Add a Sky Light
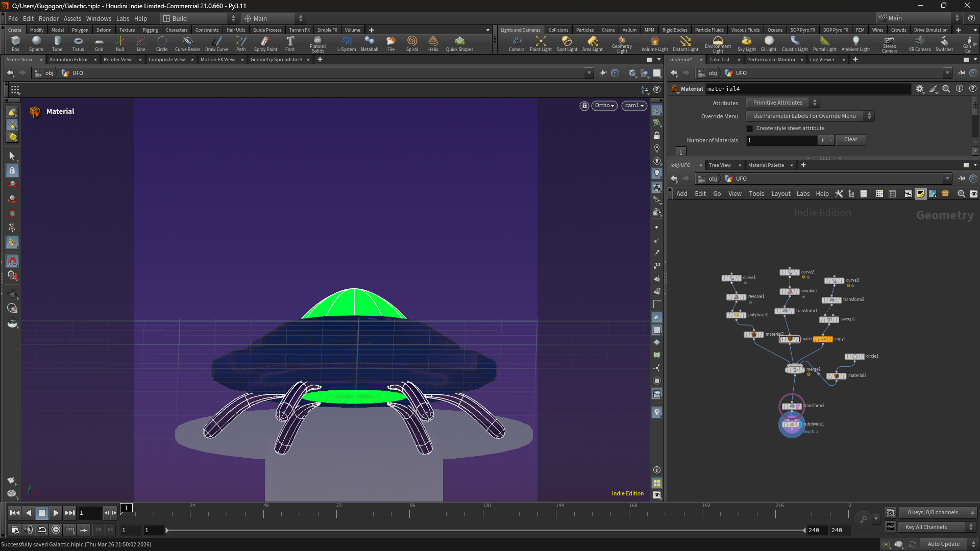Viewport: 980px width, 551px height. pos(747,43)
